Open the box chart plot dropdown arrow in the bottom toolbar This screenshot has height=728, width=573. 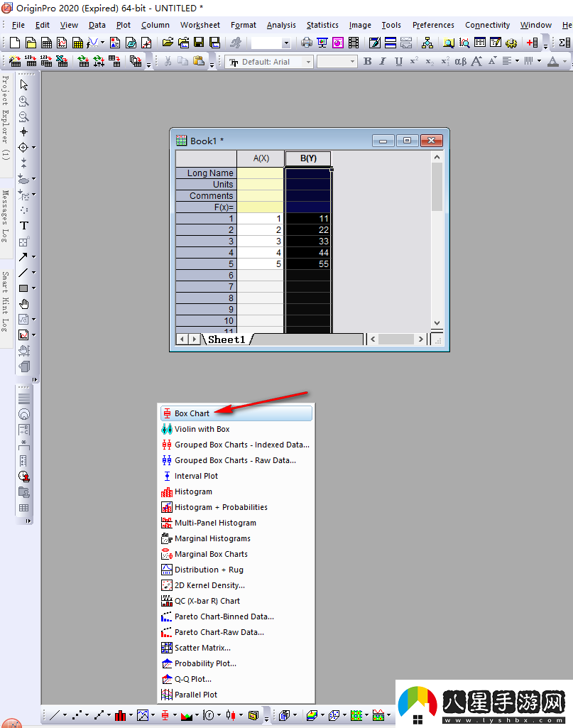point(174,715)
